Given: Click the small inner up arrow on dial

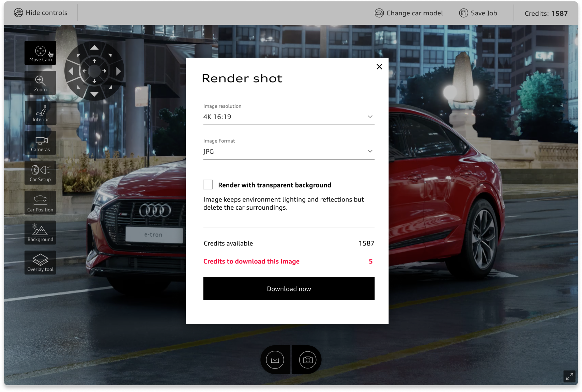Looking at the screenshot, I should 94,61.
